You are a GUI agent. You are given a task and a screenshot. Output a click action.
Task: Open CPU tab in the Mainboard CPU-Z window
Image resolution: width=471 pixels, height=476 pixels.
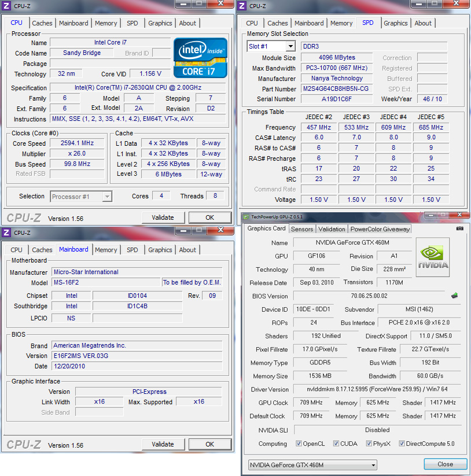click(16, 250)
